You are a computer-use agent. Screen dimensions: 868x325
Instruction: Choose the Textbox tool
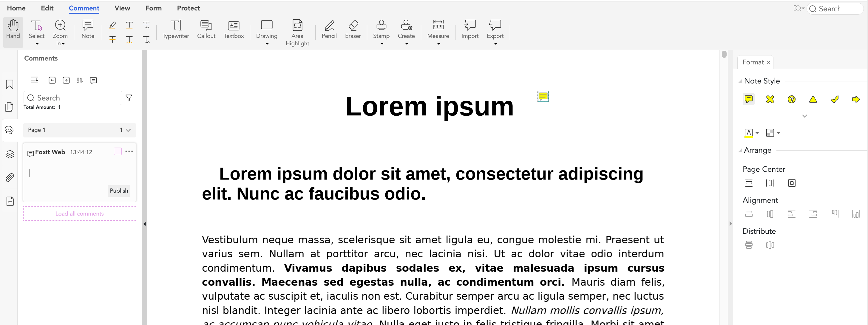point(234,29)
